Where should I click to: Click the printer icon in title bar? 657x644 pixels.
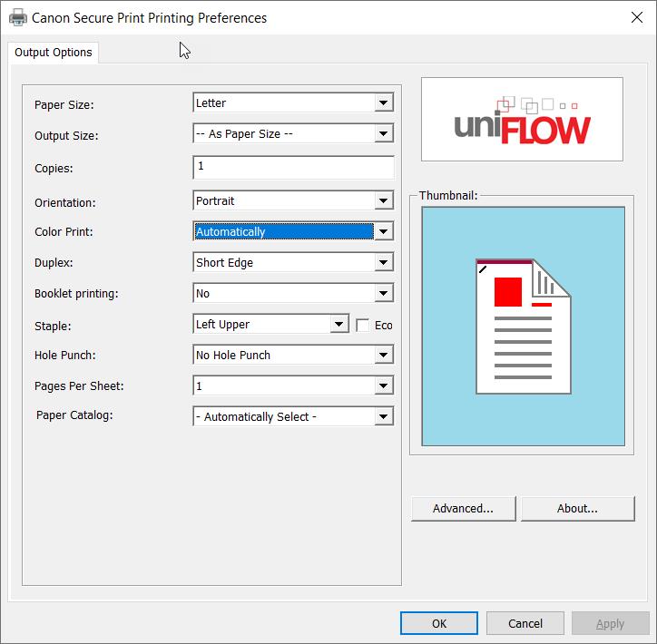(17, 17)
